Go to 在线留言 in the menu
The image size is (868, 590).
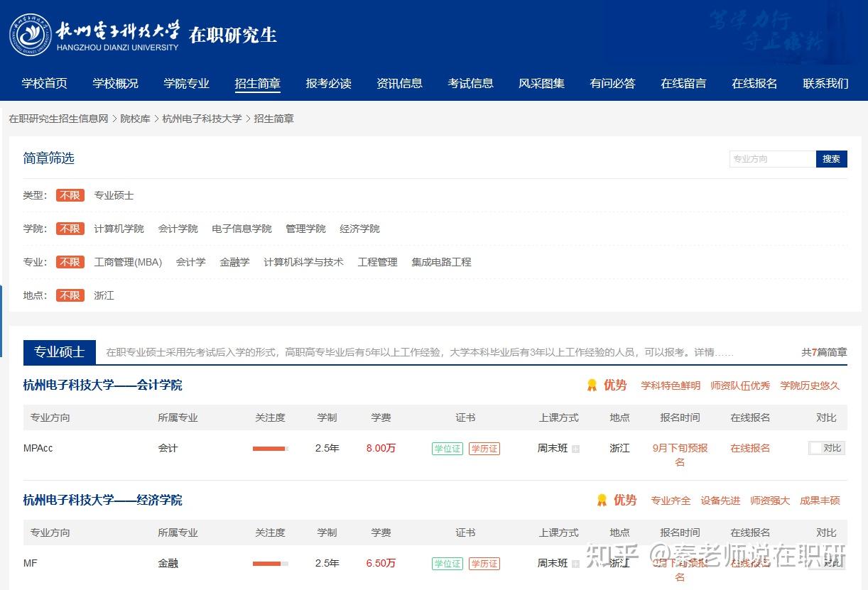[x=684, y=83]
